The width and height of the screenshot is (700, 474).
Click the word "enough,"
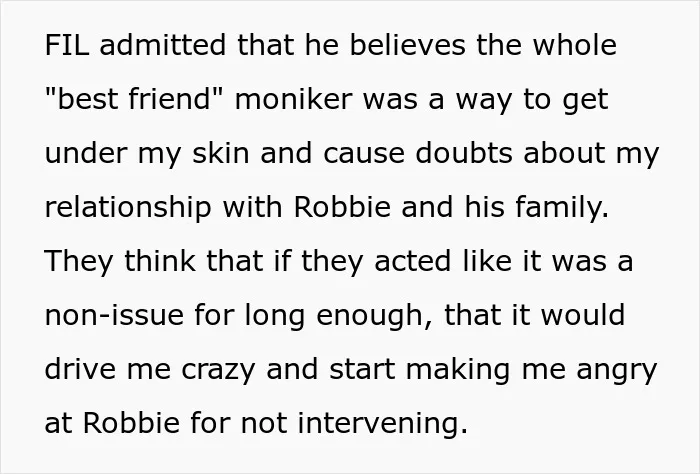(375, 316)
